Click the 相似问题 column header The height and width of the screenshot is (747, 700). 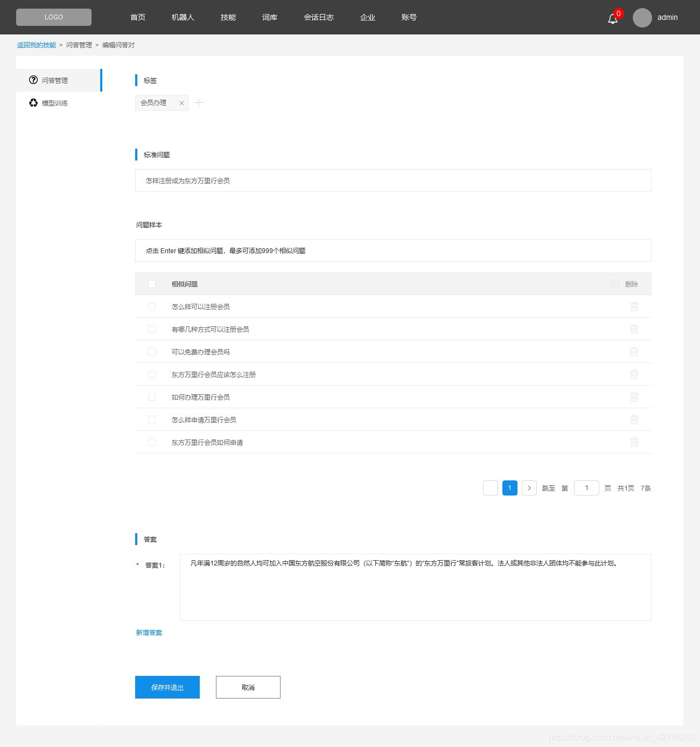185,284
